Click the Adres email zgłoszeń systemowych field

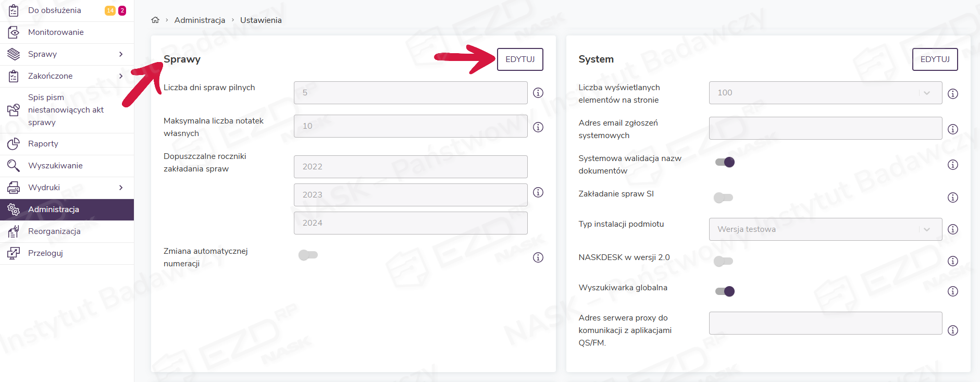click(825, 128)
